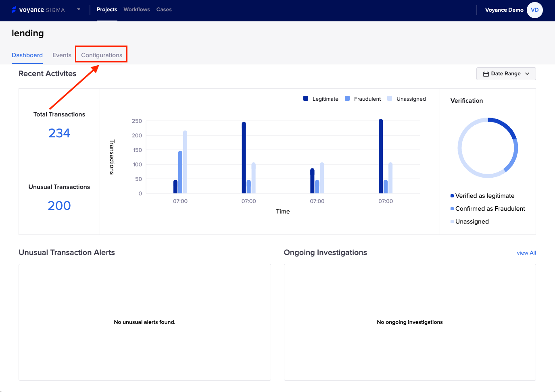Click the Date Range chevron arrow
This screenshot has height=392, width=555.
[x=527, y=74]
